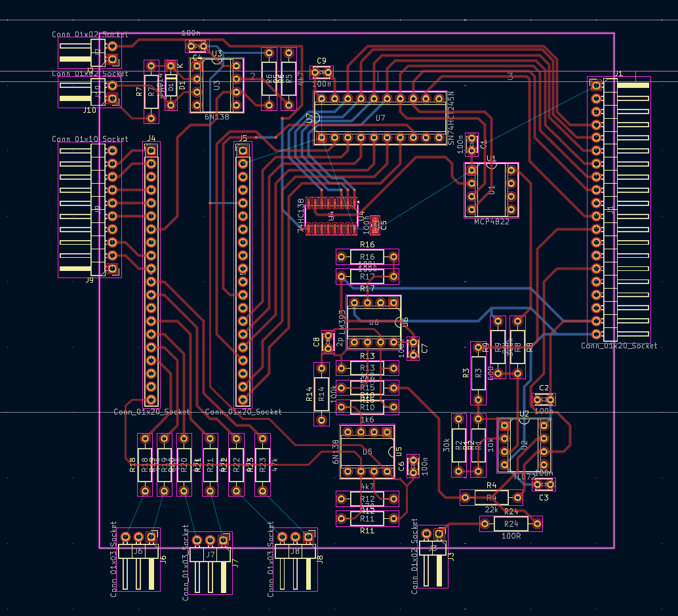Select the U5 6N138 footprint
678x616 pixels.
pos(367,451)
